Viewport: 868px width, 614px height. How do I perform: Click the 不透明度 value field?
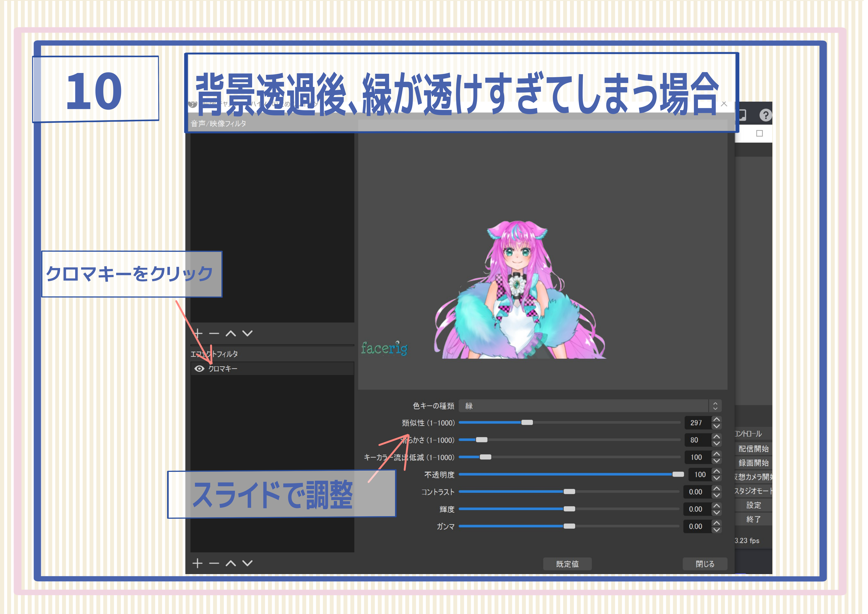[x=700, y=475]
